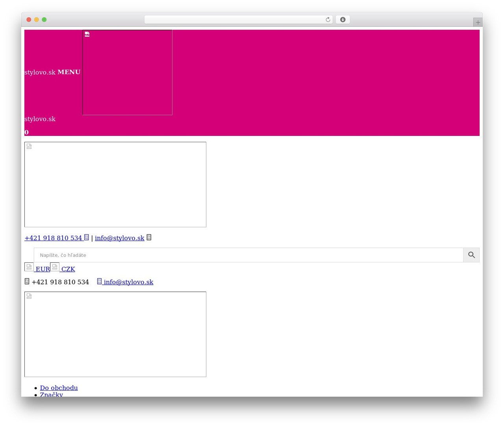Screen dimensions: 504x427
Task: Open the cart counter showing 0
Action: click(x=26, y=132)
